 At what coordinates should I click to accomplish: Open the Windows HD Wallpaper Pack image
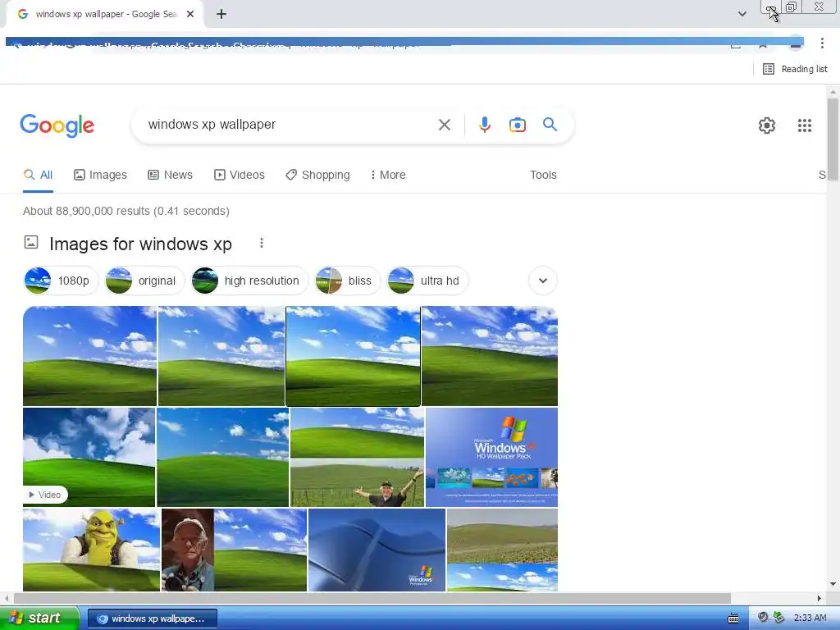[x=491, y=457]
